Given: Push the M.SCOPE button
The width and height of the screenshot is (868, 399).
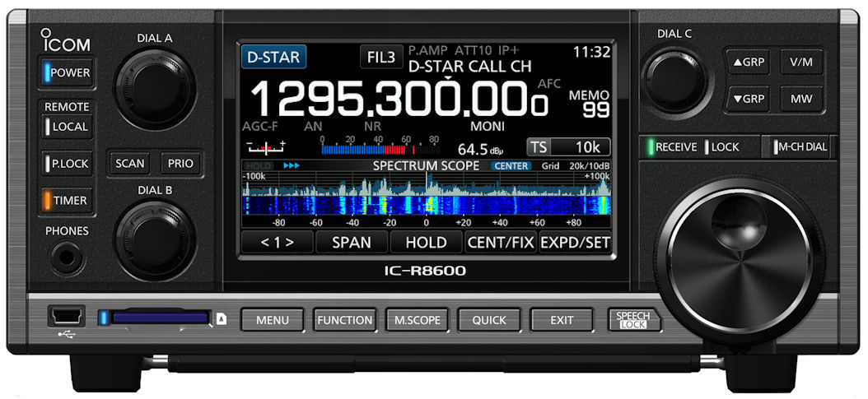Looking at the screenshot, I should [x=417, y=320].
